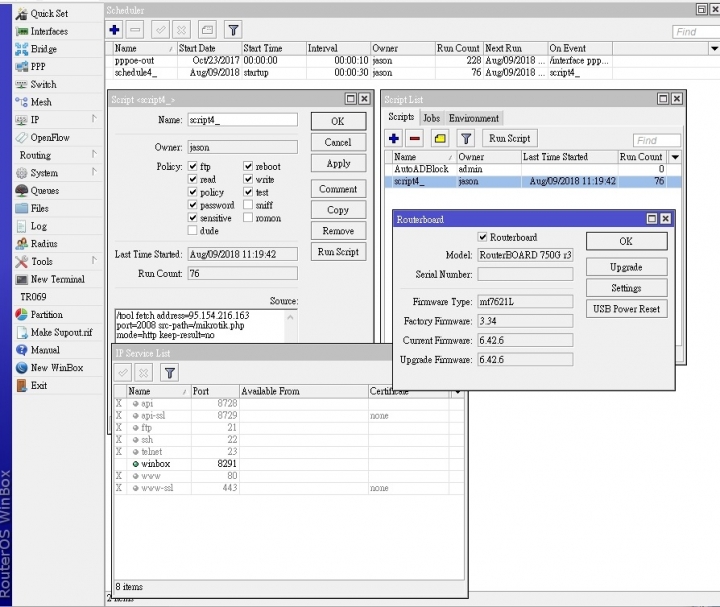Click filter funnel in Script List
The image size is (720, 607).
click(x=466, y=139)
